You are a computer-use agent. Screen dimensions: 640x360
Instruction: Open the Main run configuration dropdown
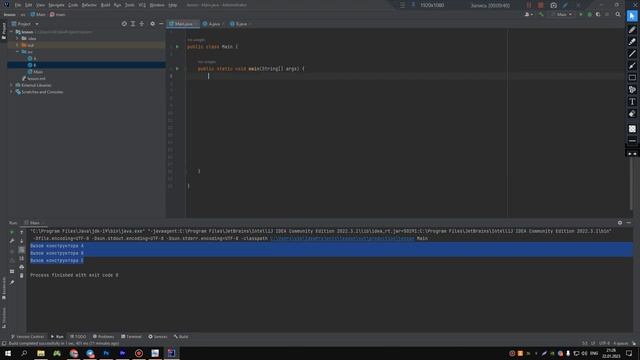(x=561, y=15)
